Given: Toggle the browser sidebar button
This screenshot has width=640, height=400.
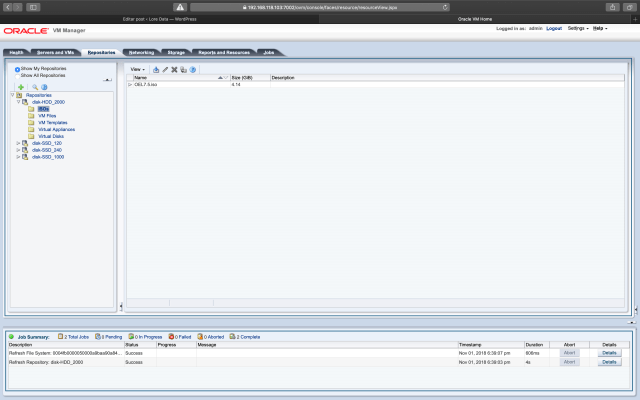Looking at the screenshot, I should coord(33,7).
